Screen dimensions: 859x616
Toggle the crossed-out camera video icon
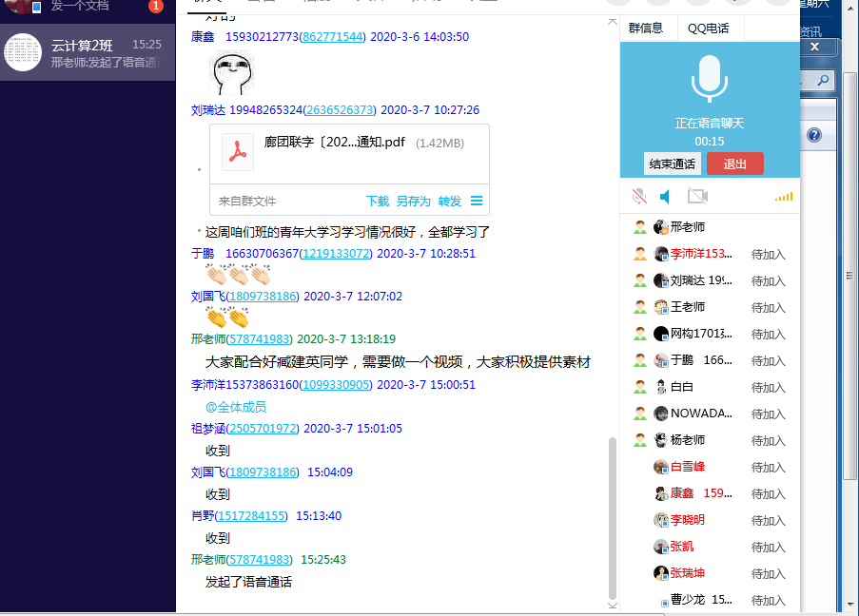click(x=697, y=196)
